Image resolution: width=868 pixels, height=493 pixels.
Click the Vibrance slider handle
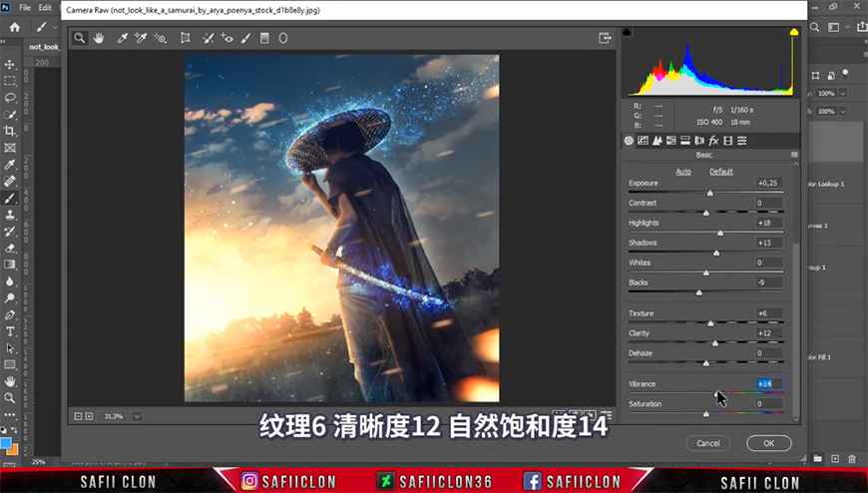click(x=717, y=394)
